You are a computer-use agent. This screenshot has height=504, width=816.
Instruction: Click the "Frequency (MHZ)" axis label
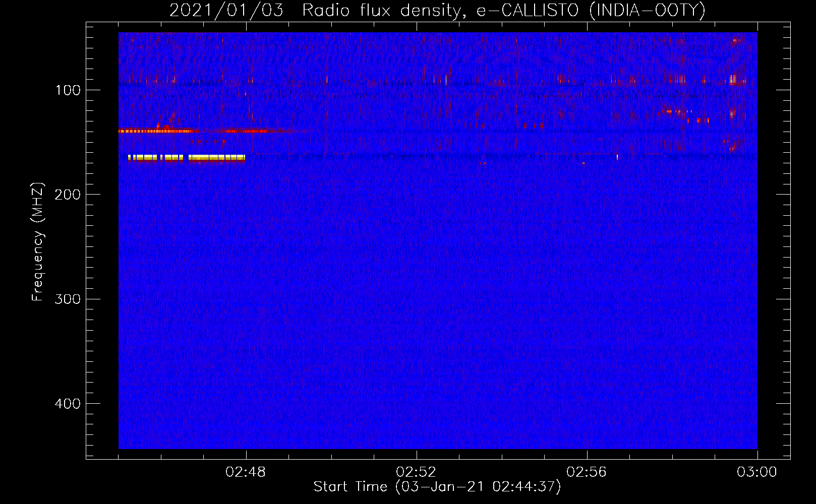38,242
